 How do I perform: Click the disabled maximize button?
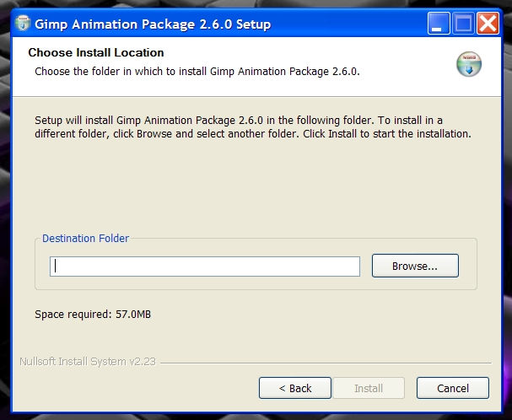click(x=463, y=24)
